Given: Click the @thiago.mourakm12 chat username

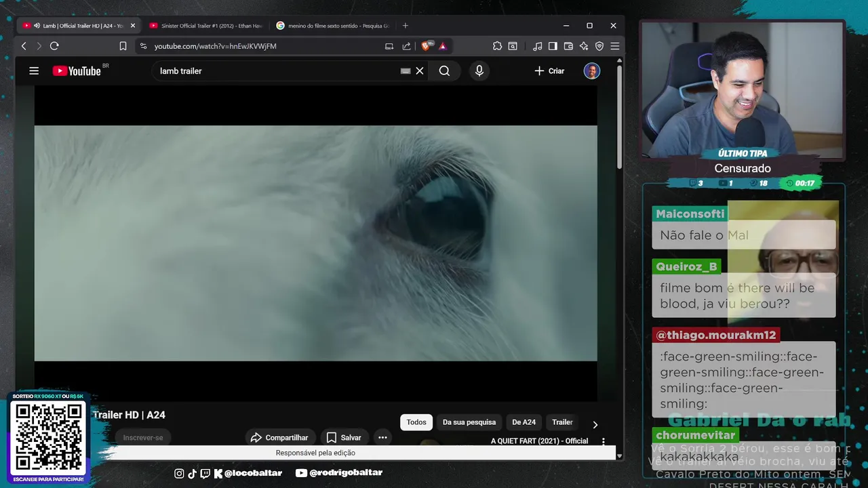Looking at the screenshot, I should click(715, 335).
